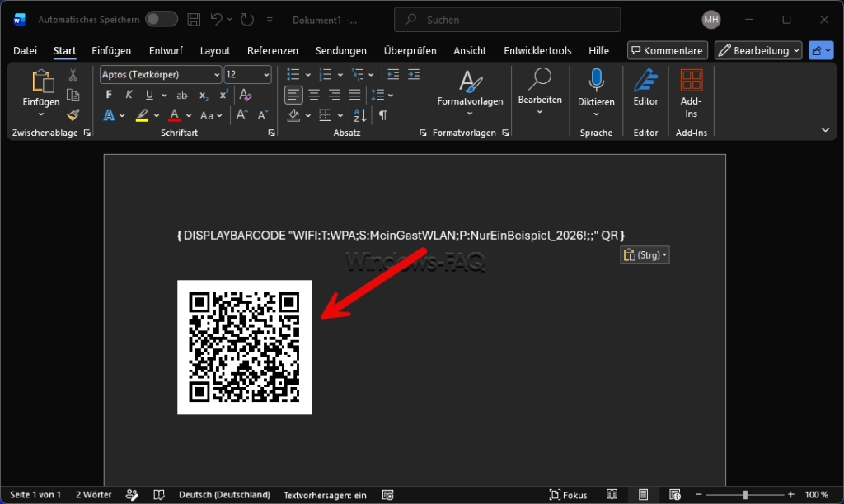Center align the paragraph
Viewport: 844px width, 504px height.
pos(314,96)
